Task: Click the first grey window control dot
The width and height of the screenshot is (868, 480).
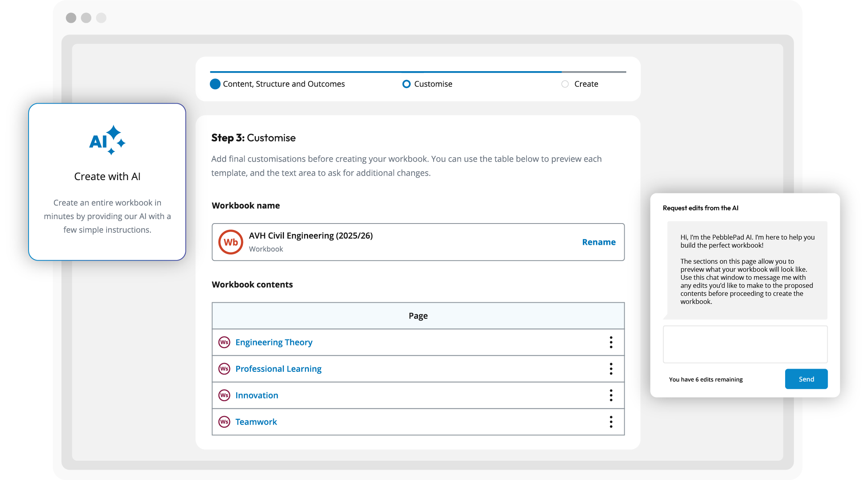Action: click(x=71, y=18)
